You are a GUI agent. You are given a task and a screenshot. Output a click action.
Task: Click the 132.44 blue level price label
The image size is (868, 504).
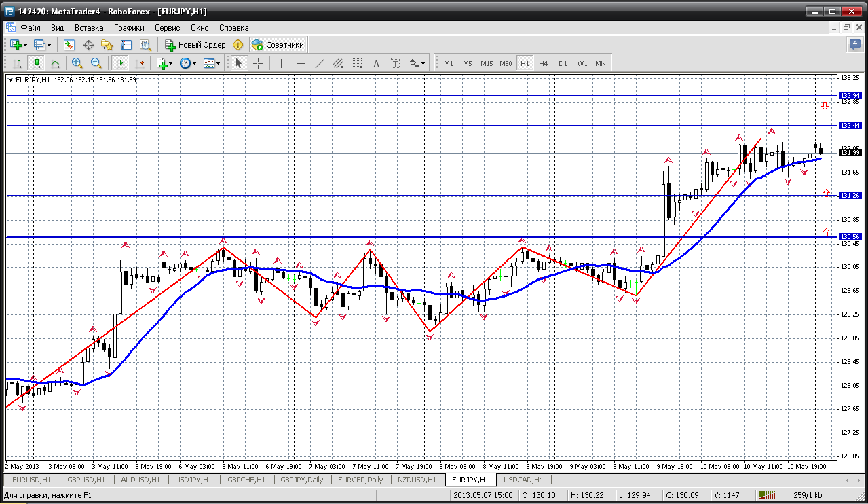850,126
